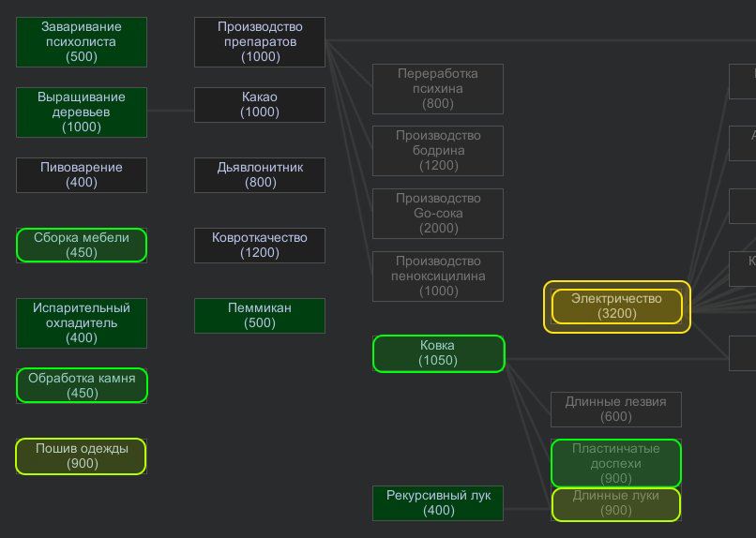Select the highlighted Электричество research node

point(617,306)
